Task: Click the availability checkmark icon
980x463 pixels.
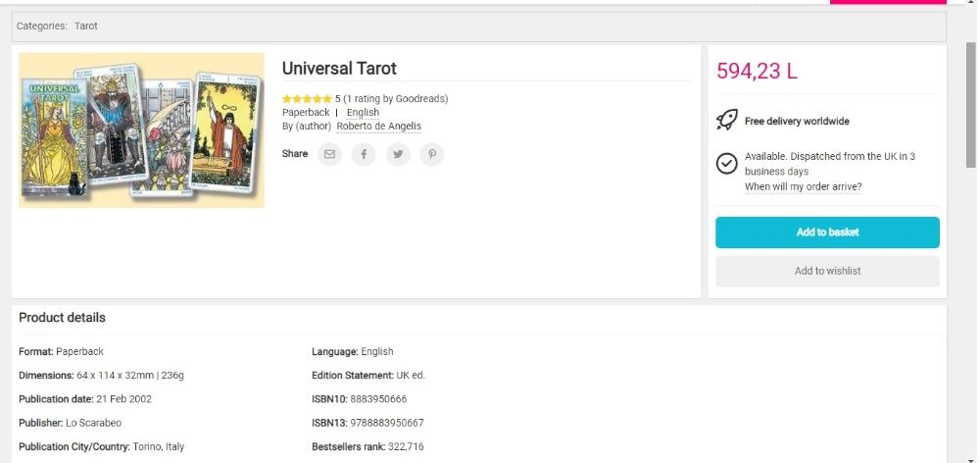Action: click(726, 163)
